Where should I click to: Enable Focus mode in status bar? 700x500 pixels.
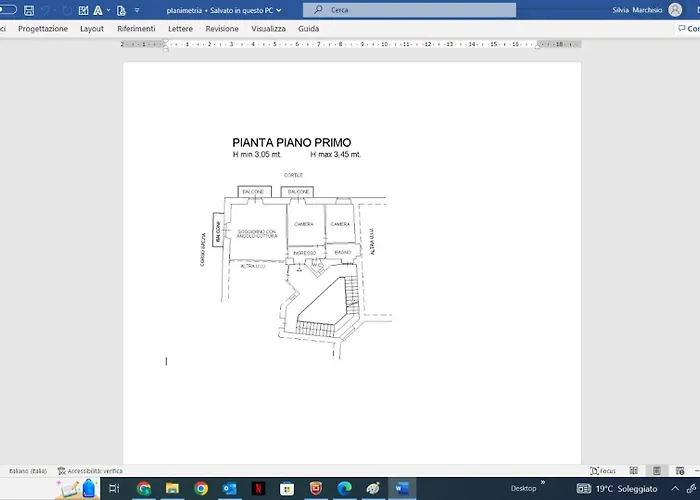coord(603,470)
